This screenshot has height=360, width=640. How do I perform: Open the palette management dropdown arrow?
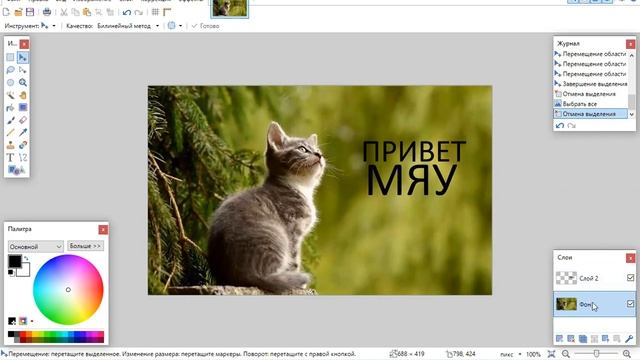pyautogui.click(x=32, y=321)
